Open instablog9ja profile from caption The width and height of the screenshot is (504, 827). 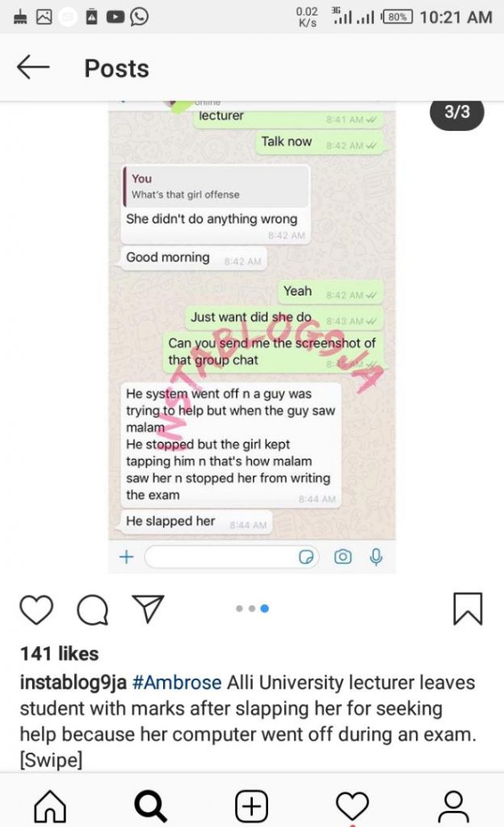click(x=73, y=682)
